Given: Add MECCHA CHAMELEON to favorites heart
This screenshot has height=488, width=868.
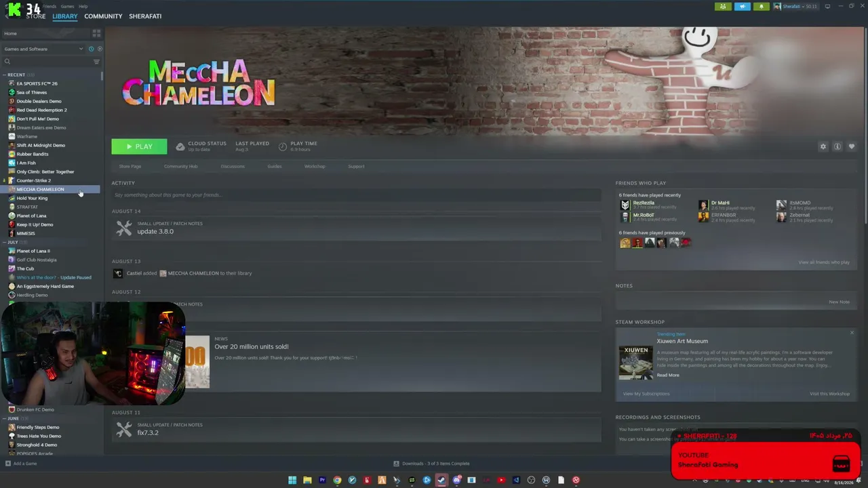Looking at the screenshot, I should 852,146.
